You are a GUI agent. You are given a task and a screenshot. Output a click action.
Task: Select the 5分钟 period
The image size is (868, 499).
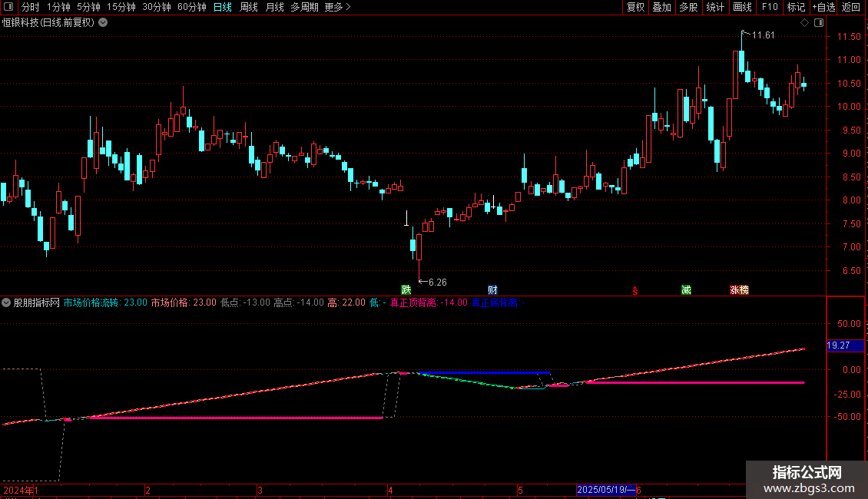(88, 7)
